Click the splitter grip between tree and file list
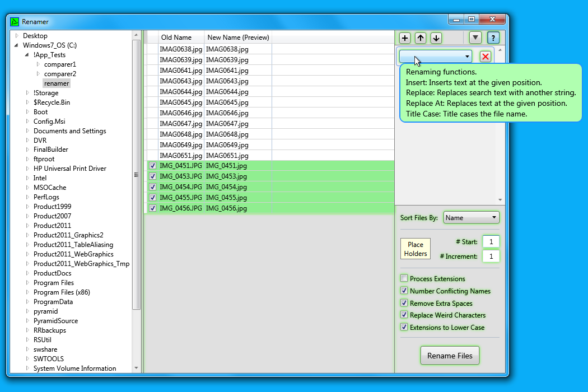 pos(136,175)
